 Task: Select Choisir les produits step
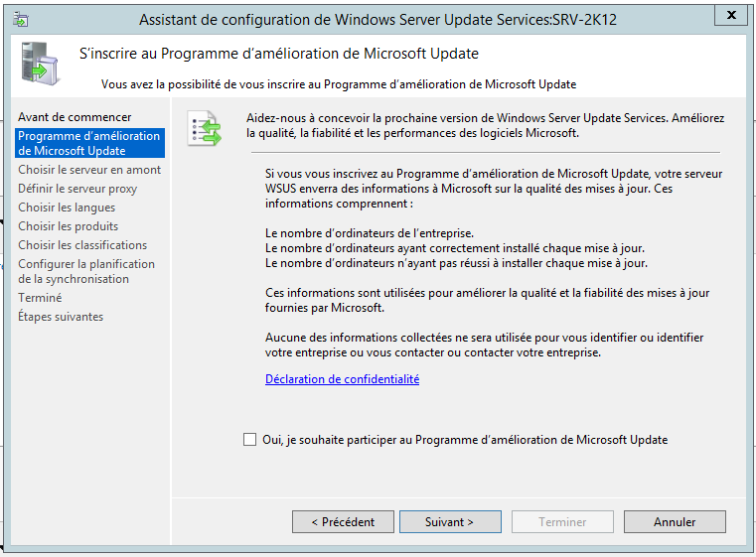click(68, 226)
